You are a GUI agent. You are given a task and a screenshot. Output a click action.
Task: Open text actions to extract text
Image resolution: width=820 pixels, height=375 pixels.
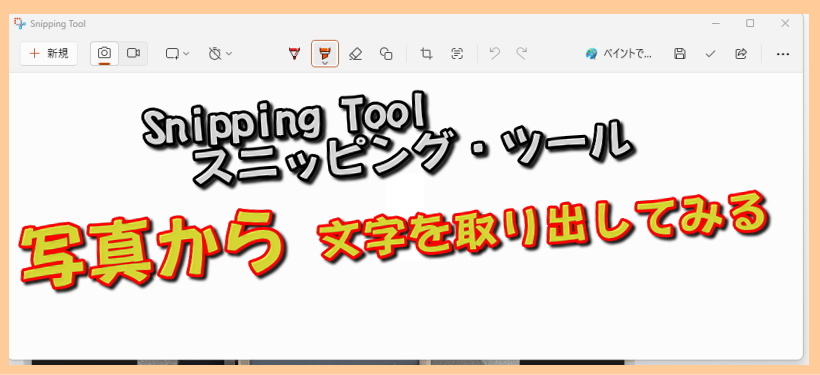click(x=458, y=54)
